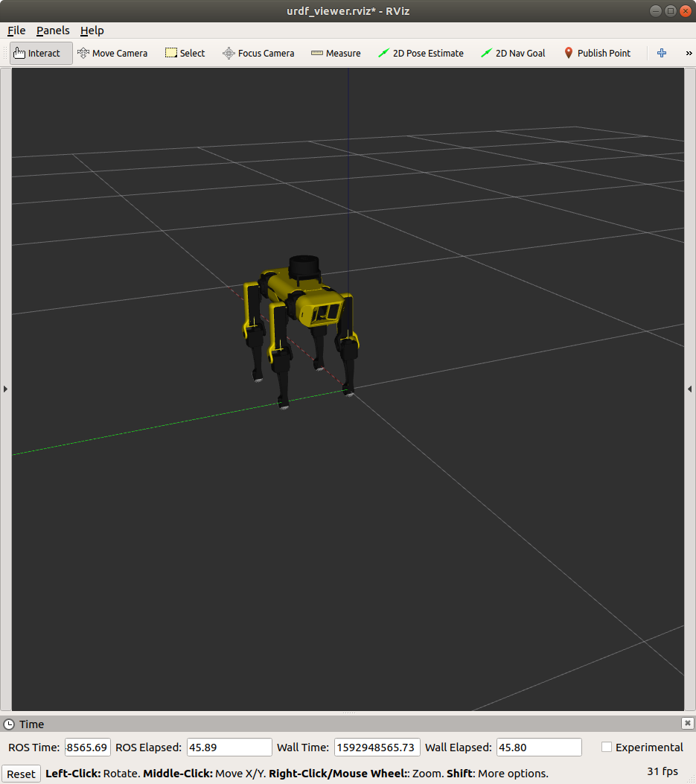Screen dimensions: 696x784
Task: Pick the Measure tool
Action: 336,53
